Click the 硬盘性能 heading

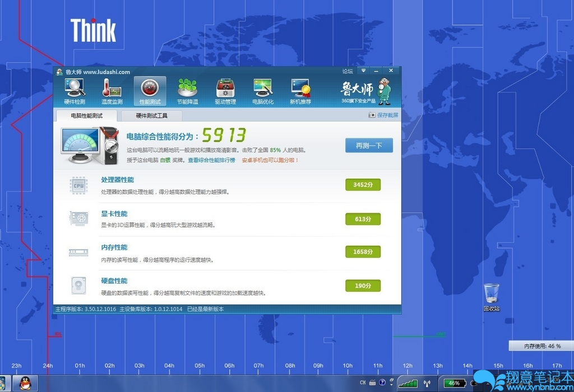[x=114, y=281]
